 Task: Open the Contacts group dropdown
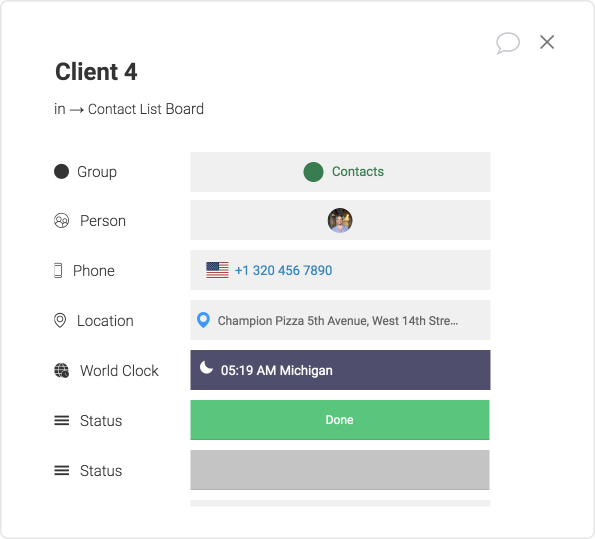[x=340, y=172]
